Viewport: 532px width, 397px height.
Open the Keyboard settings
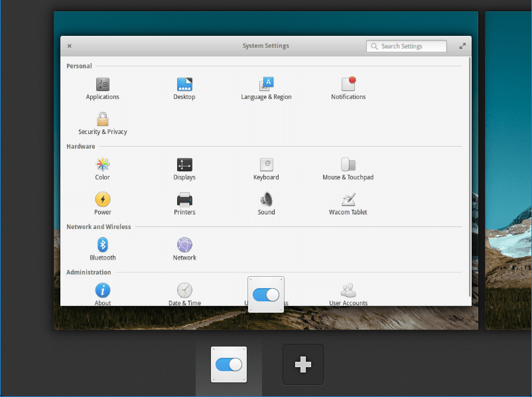click(x=266, y=169)
